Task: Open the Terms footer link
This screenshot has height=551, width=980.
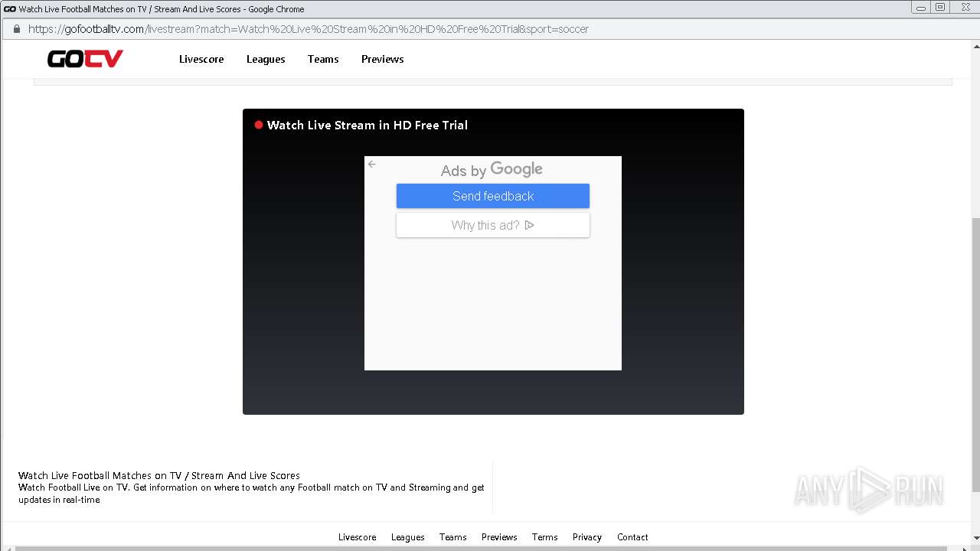Action: (x=545, y=537)
